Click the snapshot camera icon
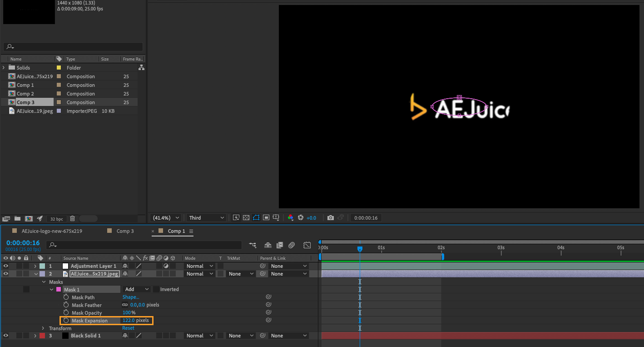 (331, 218)
